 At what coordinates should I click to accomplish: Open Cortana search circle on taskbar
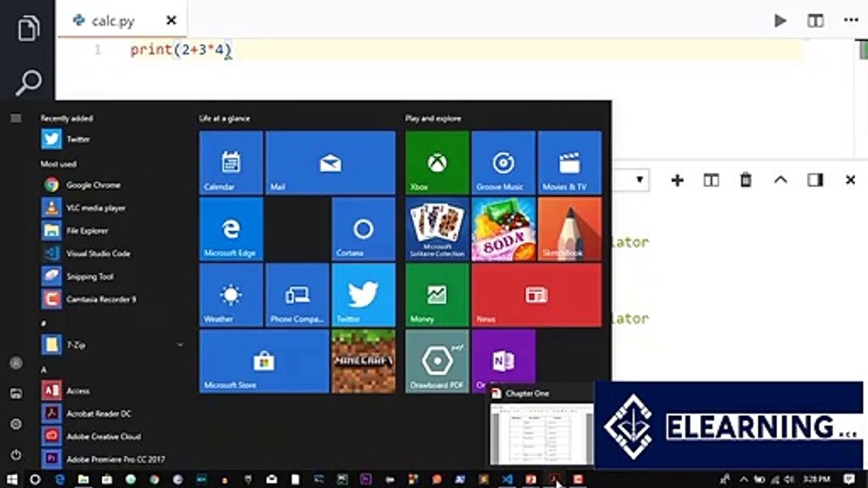[x=35, y=479]
